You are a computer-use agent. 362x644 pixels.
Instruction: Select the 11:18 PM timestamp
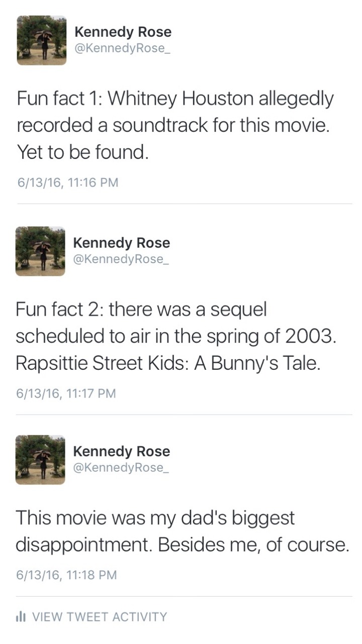coord(66,574)
